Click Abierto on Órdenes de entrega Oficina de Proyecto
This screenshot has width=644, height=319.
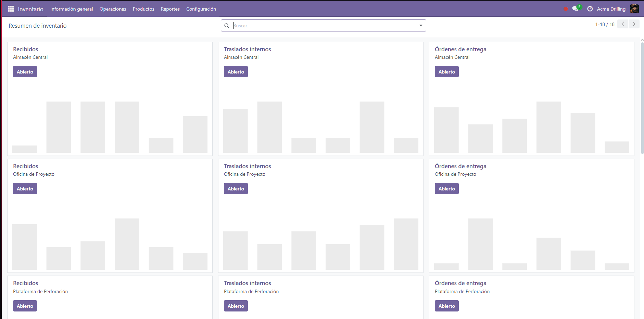click(447, 189)
